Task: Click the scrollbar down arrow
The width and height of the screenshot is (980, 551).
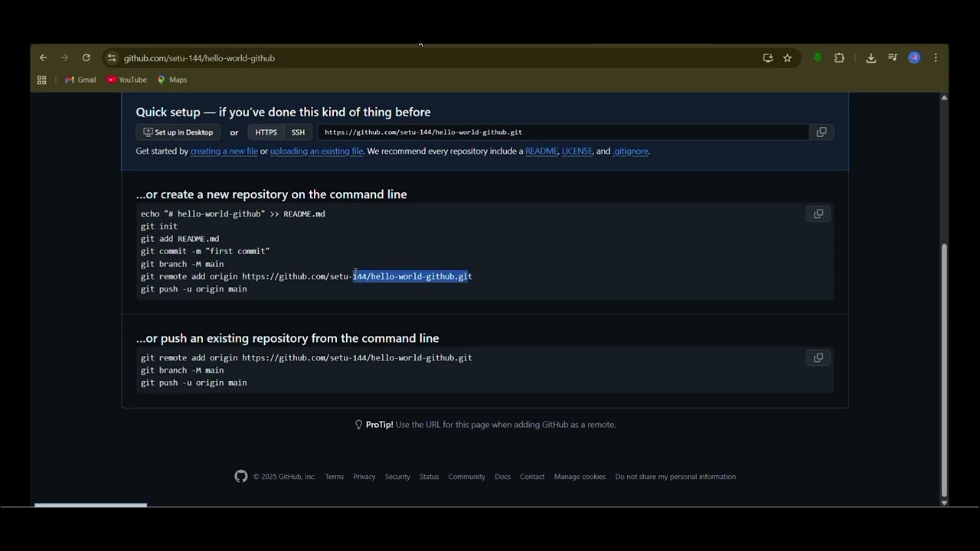Action: point(944,503)
